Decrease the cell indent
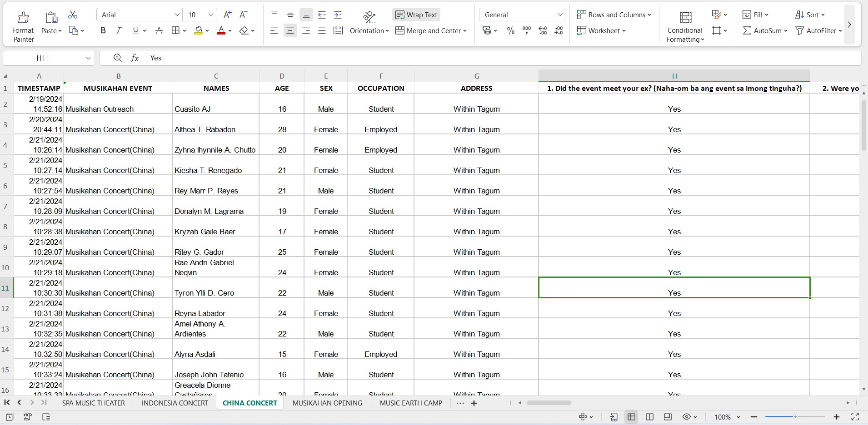 click(x=322, y=15)
